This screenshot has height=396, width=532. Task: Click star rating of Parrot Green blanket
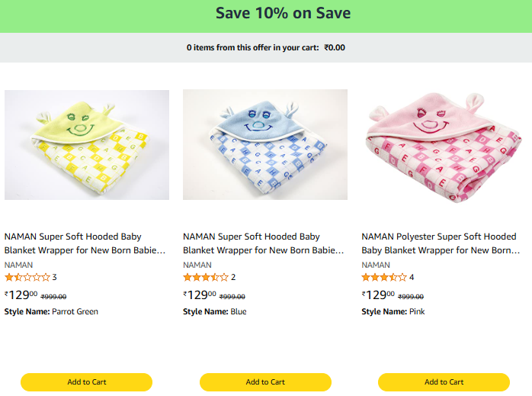click(27, 278)
